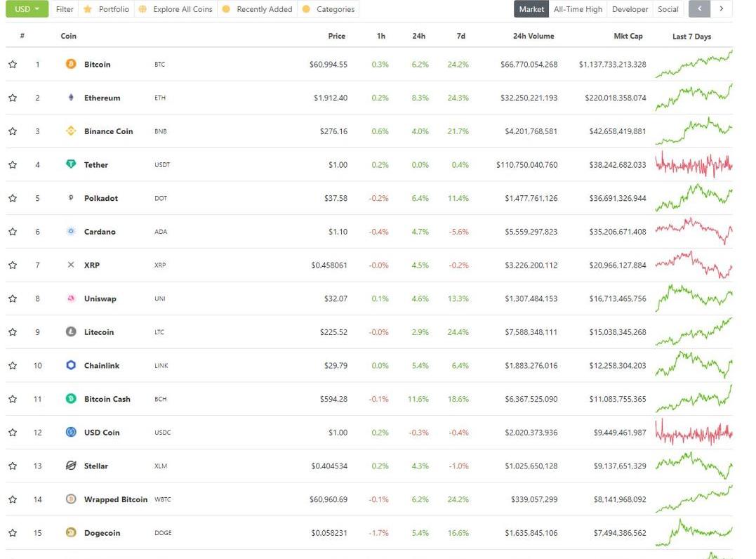
Task: Open Bitcoin's last 7 days sparkline chart
Action: tap(694, 64)
